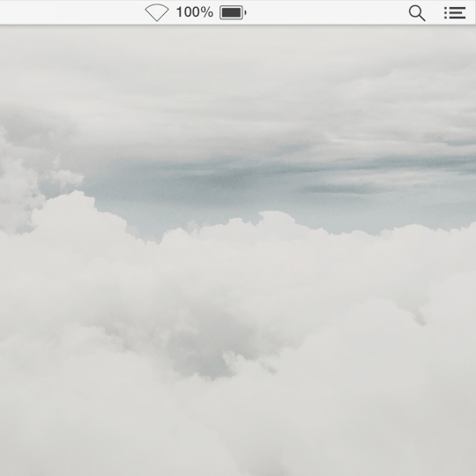Open Notification Center list icon
The height and width of the screenshot is (476, 476).
(455, 13)
